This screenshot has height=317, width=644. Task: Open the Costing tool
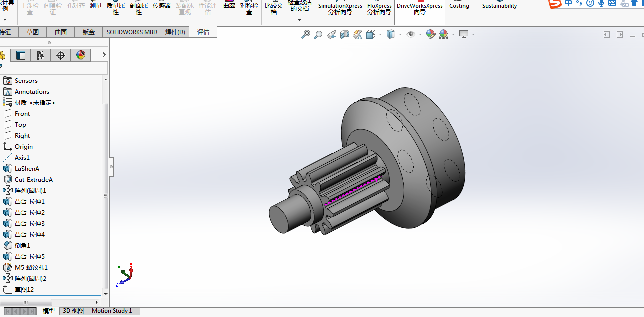click(x=459, y=6)
